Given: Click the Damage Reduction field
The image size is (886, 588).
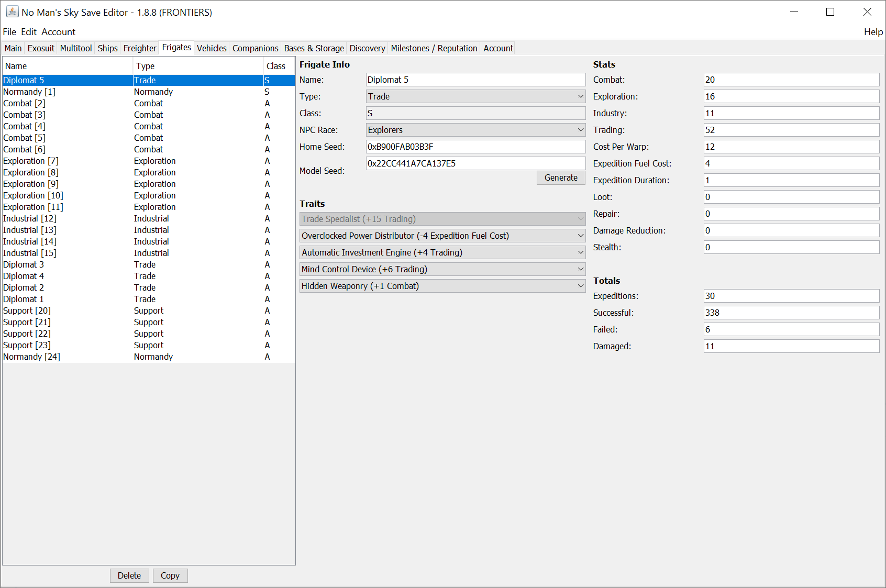Looking at the screenshot, I should tap(791, 230).
